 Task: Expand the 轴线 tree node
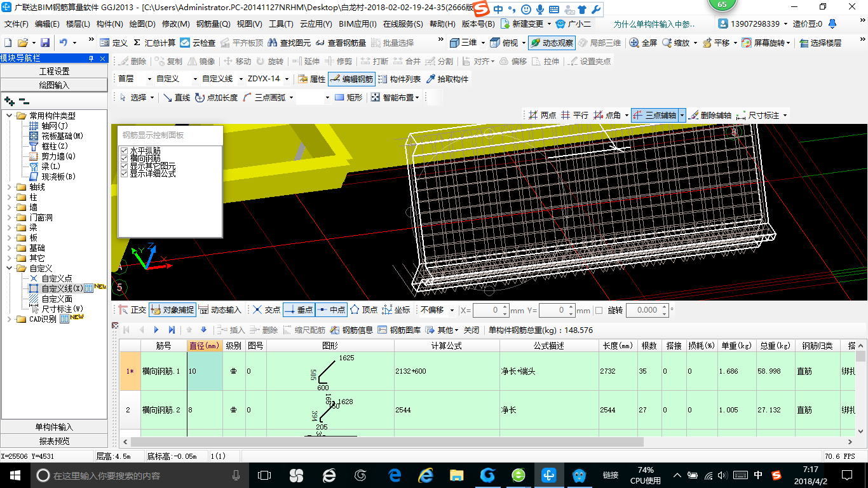point(8,187)
